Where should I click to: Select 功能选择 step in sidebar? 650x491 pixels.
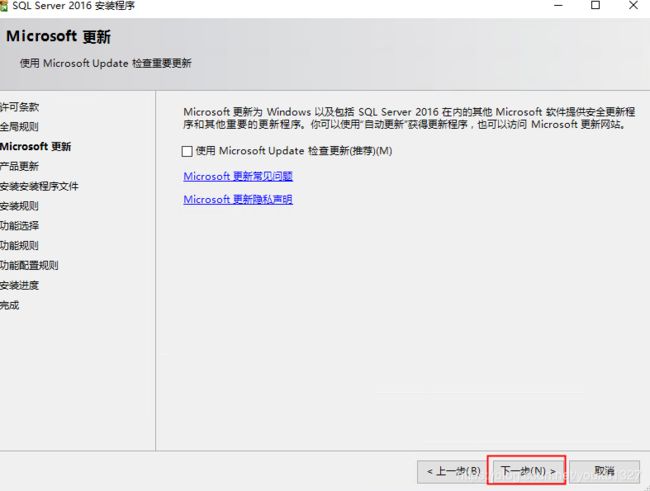(x=19, y=226)
